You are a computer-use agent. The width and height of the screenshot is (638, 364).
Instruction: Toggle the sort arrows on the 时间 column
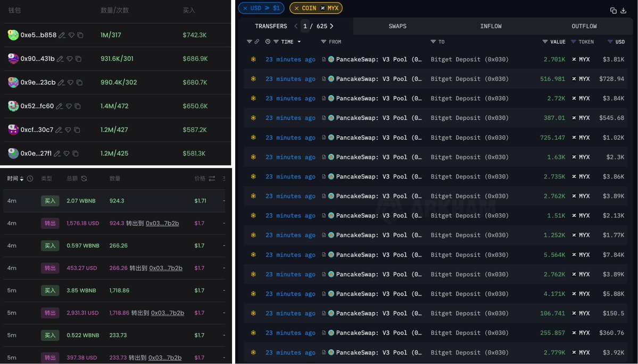tap(22, 179)
